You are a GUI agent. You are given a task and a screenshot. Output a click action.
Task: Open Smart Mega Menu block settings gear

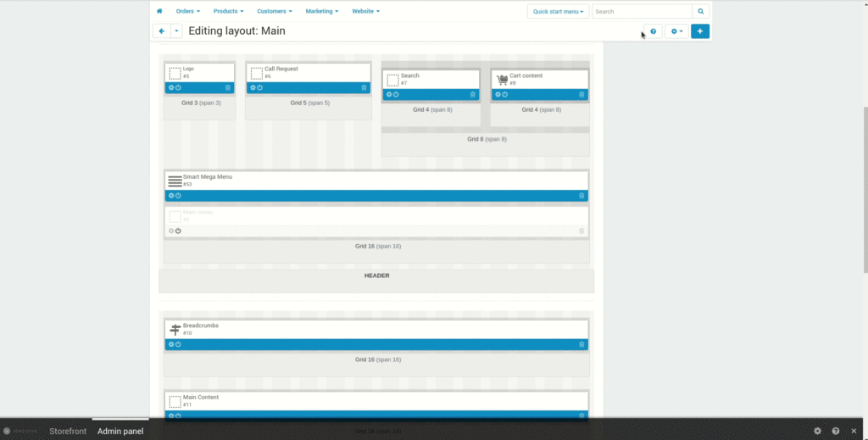[x=171, y=195]
